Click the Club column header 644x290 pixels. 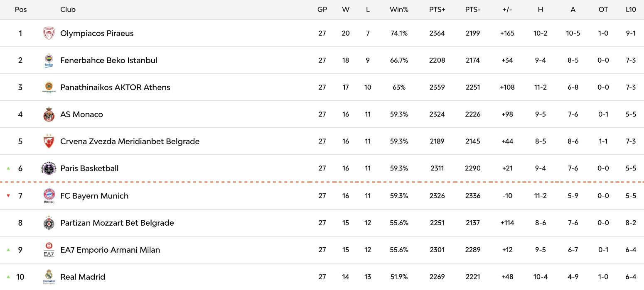68,10
